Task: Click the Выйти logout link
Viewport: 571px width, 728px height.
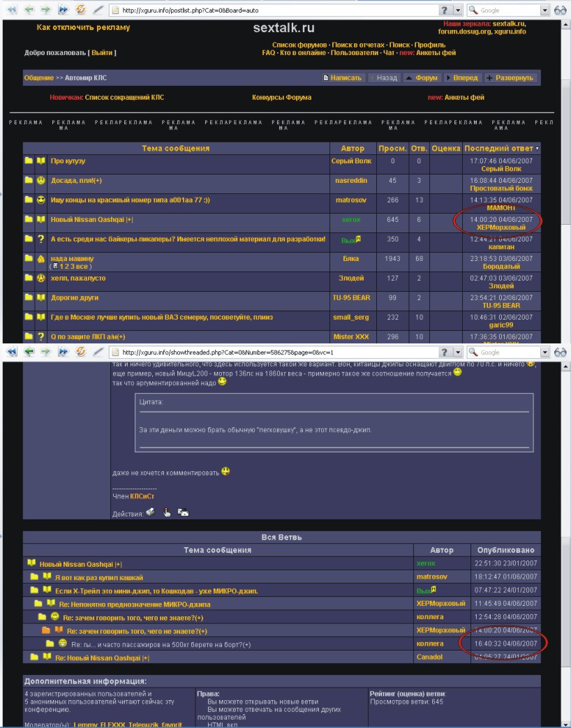Action: (x=102, y=52)
